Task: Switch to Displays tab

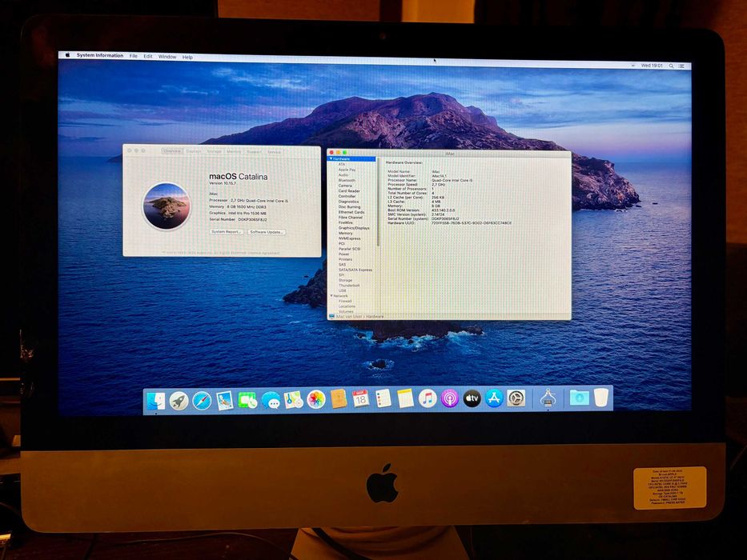Action: (x=194, y=151)
